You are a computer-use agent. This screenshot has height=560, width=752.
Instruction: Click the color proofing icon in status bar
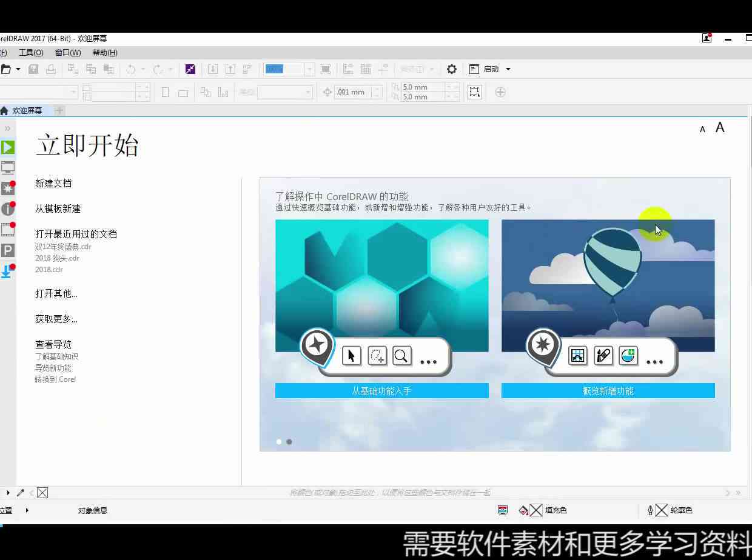click(502, 510)
